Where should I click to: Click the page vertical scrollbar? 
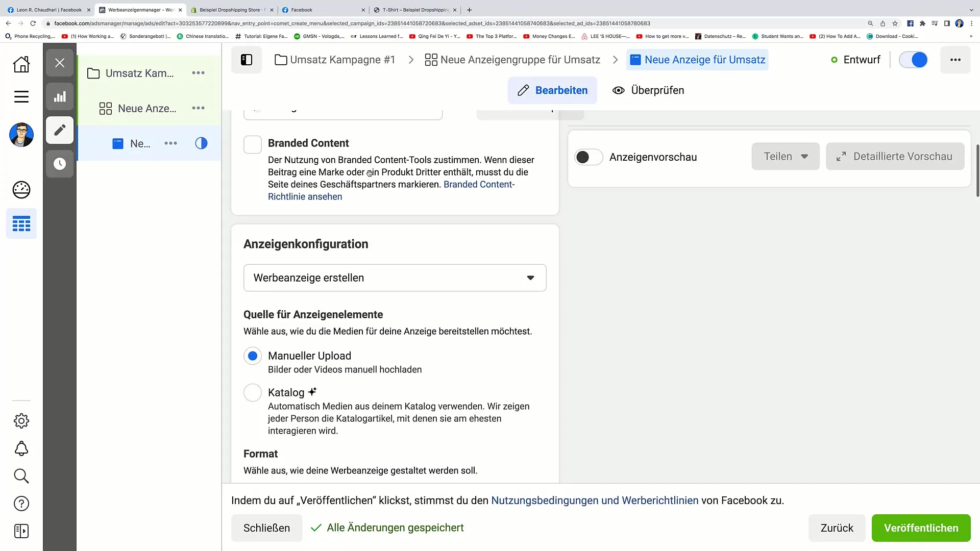(977, 171)
